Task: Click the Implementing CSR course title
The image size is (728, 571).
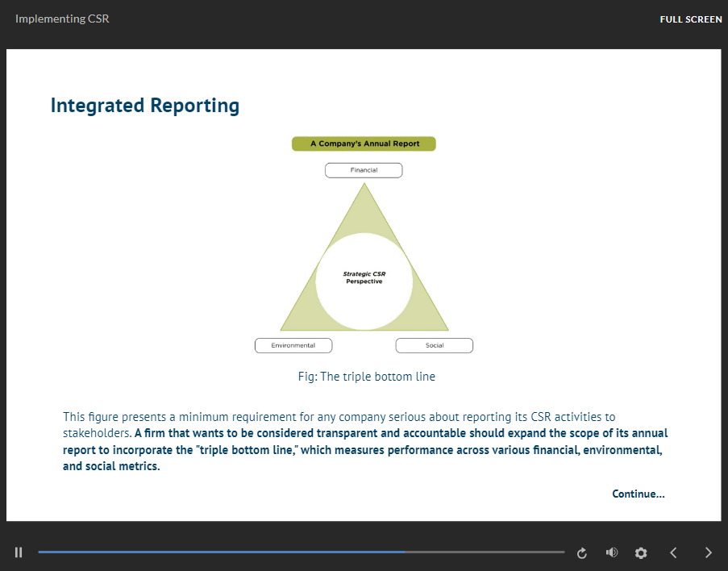Action: (x=62, y=19)
